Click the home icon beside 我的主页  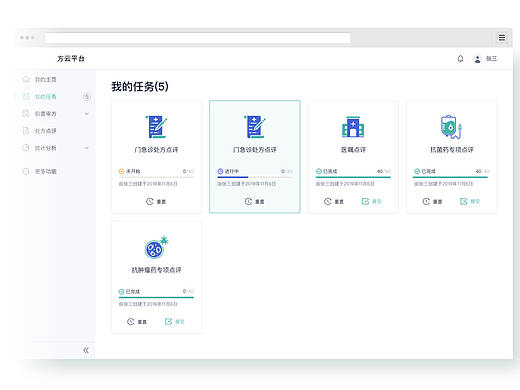tap(26, 79)
